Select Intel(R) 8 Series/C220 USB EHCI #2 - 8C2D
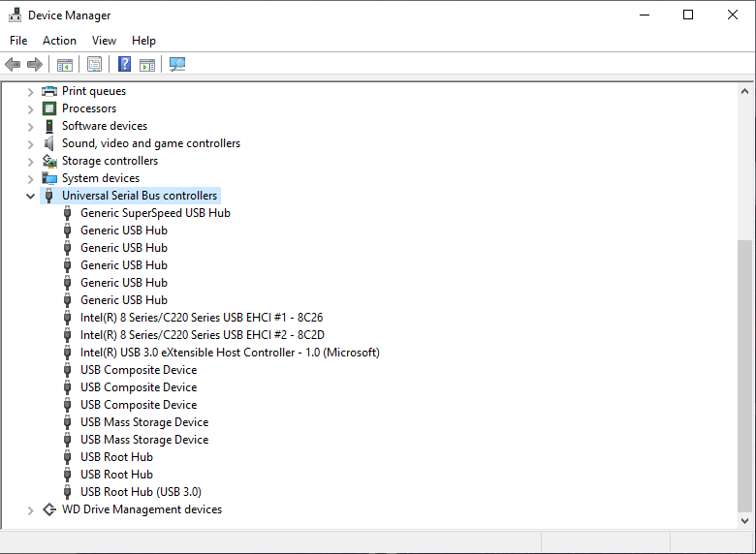The image size is (756, 554). point(203,335)
